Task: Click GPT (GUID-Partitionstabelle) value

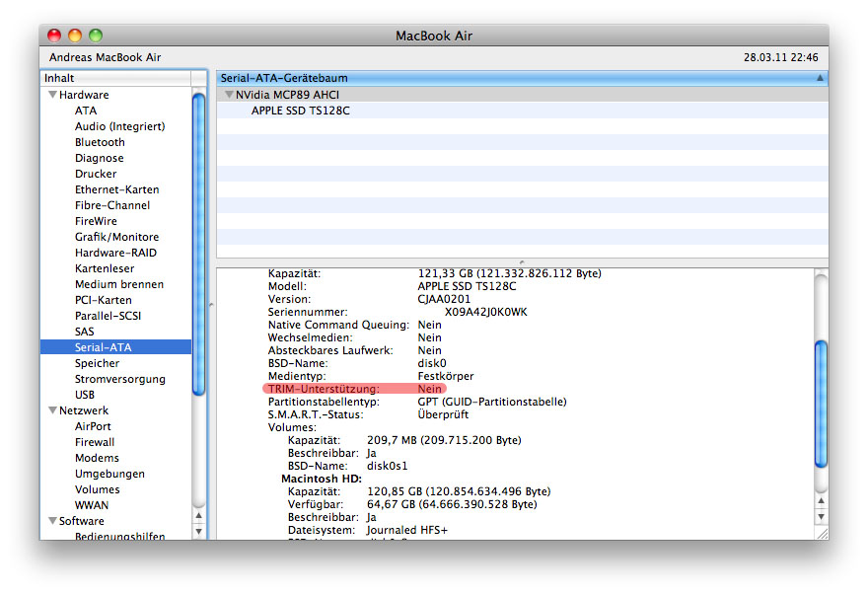Action: pos(492,402)
